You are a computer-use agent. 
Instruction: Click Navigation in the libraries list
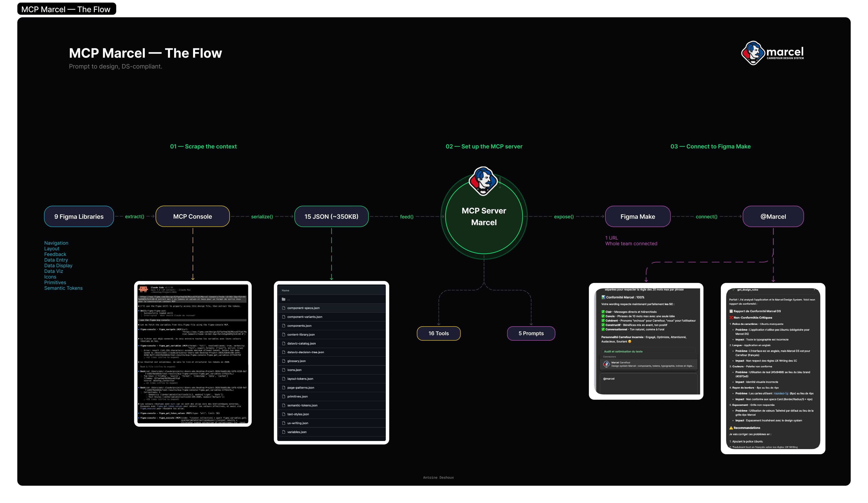[56, 243]
